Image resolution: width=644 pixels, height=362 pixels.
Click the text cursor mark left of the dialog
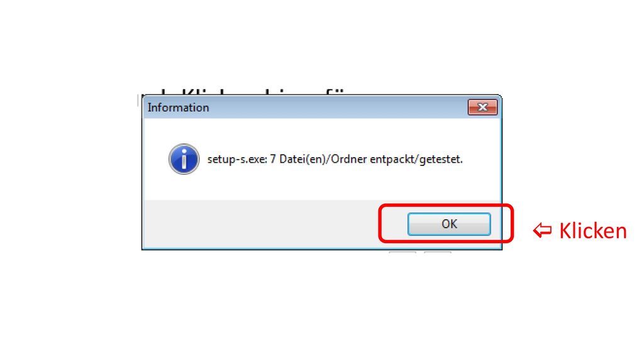click(x=138, y=101)
